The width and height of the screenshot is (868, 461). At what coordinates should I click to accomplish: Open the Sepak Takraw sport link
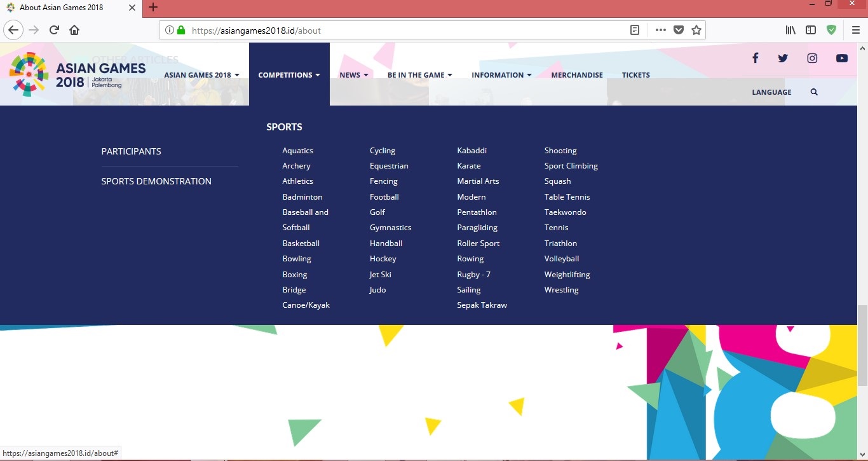pos(482,305)
